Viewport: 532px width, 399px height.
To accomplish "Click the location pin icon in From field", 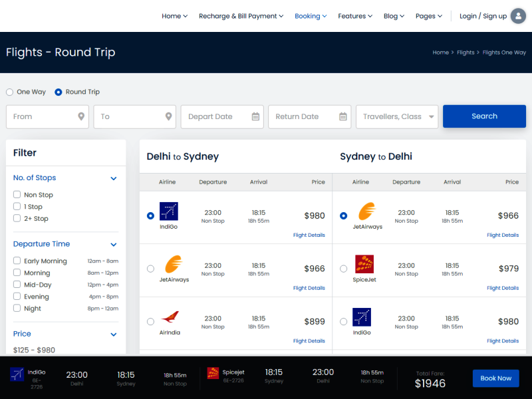I will (81, 116).
